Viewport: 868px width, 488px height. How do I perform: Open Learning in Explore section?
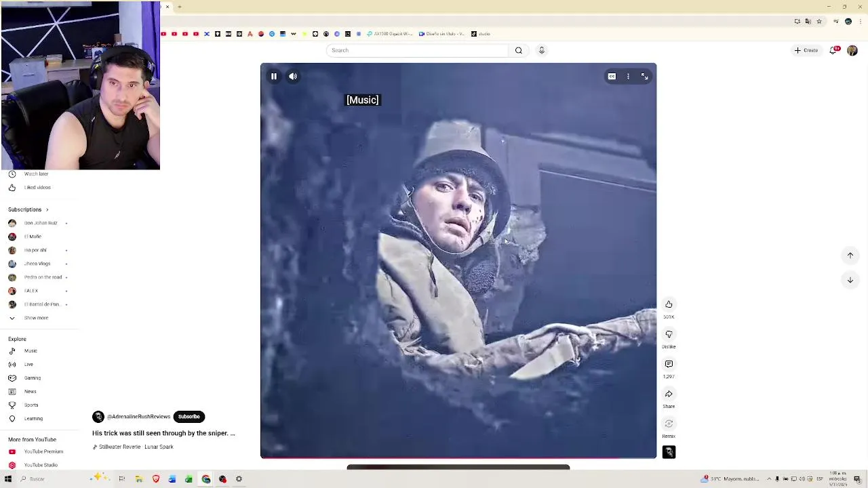[x=33, y=419]
